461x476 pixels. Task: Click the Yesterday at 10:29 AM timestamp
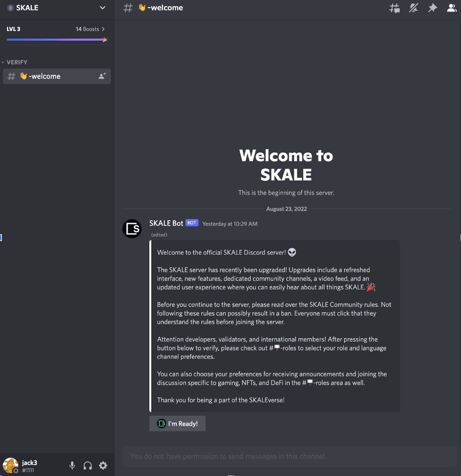click(230, 223)
